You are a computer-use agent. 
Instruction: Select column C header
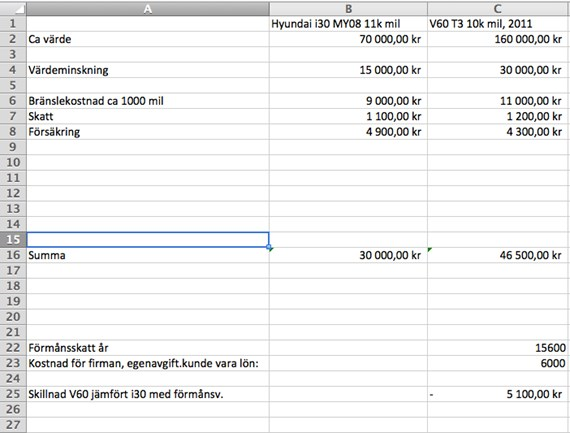(498, 9)
